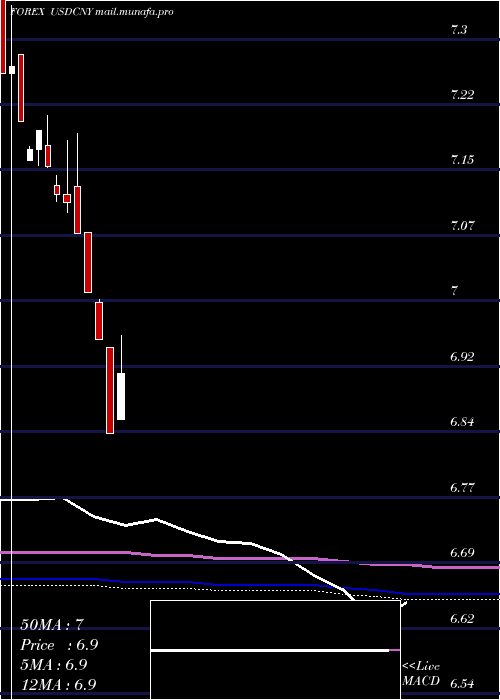Click the solid blue moving average line

250,585
